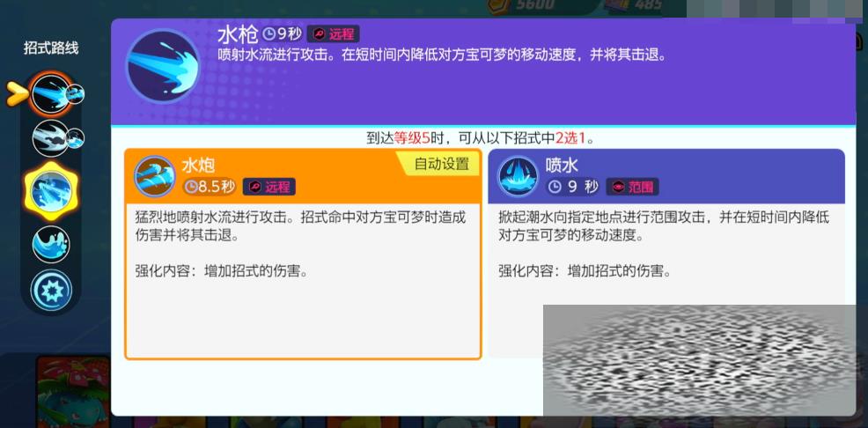
Task: Click the 水炮 move icon
Action: click(155, 176)
